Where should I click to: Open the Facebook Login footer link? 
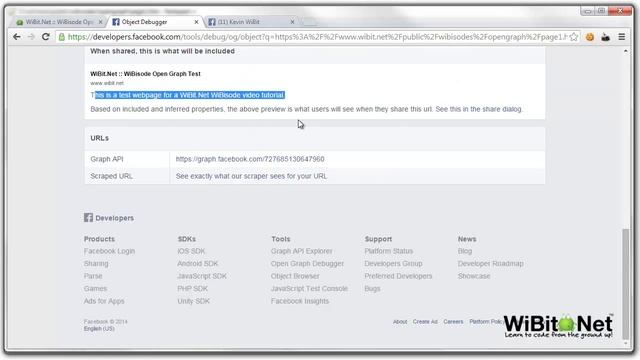pos(109,251)
